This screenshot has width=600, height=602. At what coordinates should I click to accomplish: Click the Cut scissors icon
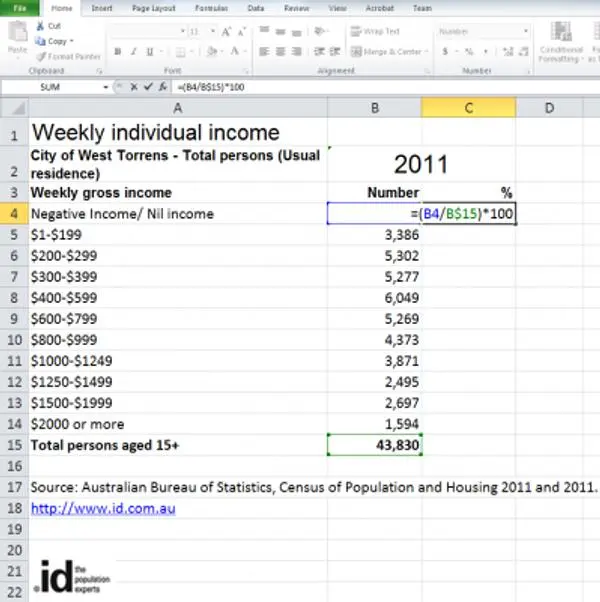tap(40, 26)
